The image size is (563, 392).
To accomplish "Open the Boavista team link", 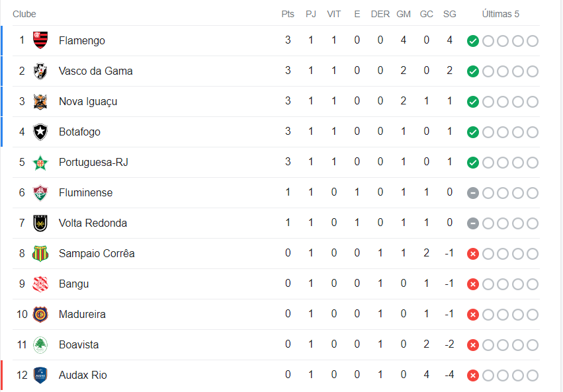I will [79, 344].
